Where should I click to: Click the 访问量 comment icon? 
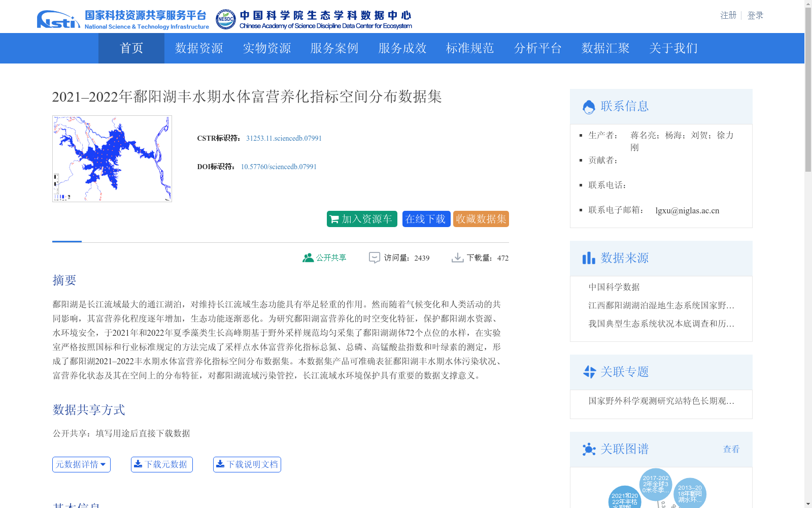pyautogui.click(x=374, y=258)
